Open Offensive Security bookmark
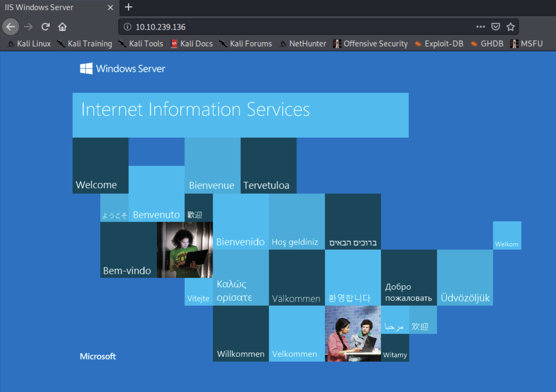Screen dimensions: 556x392 pos(371,43)
